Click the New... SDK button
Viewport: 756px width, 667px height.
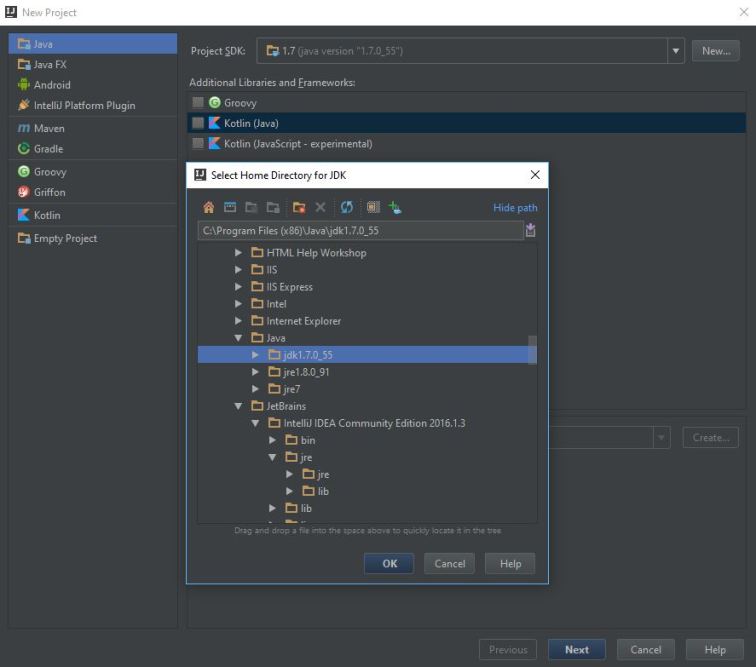point(716,51)
